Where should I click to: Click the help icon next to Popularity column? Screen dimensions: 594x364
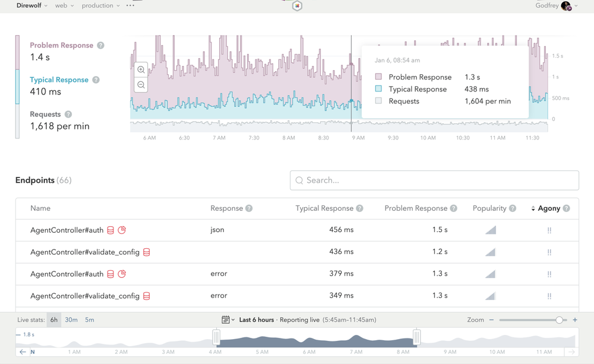(513, 208)
